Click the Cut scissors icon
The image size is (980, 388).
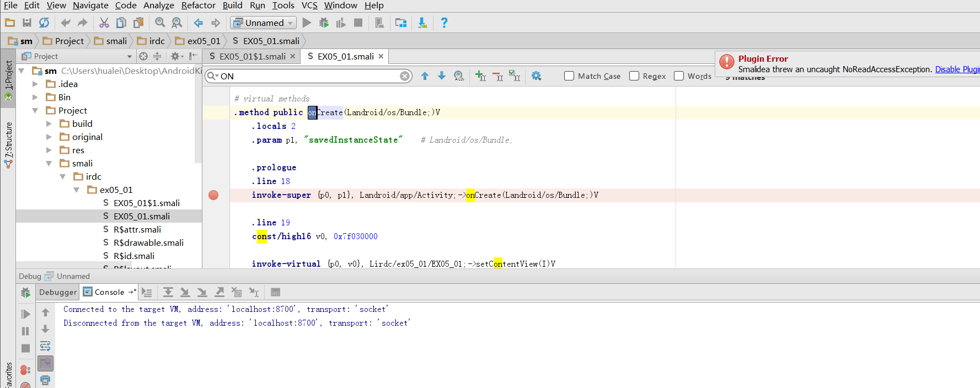[104, 23]
